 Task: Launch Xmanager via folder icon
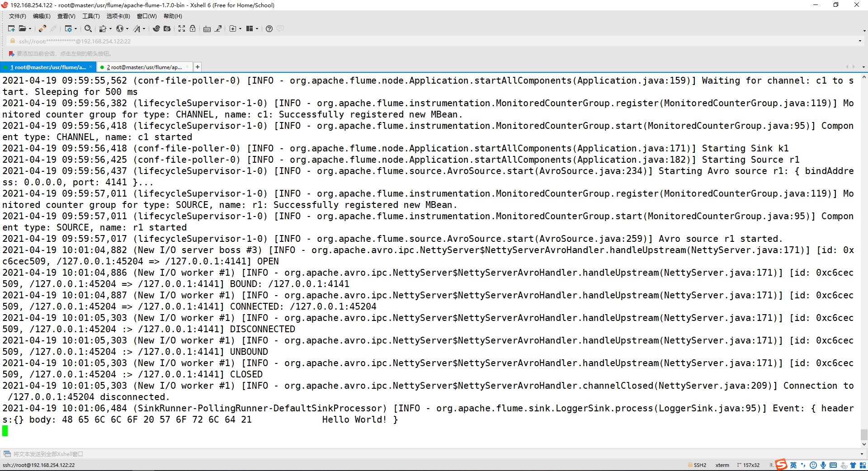167,28
